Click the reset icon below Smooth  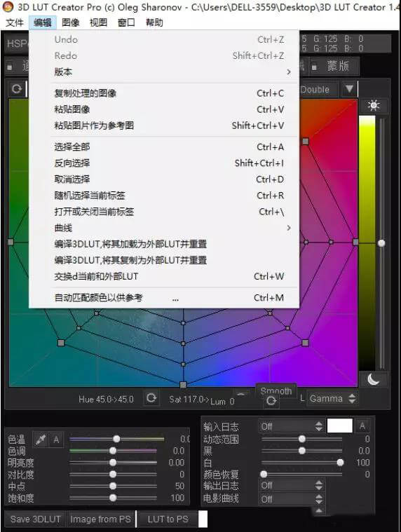271,402
